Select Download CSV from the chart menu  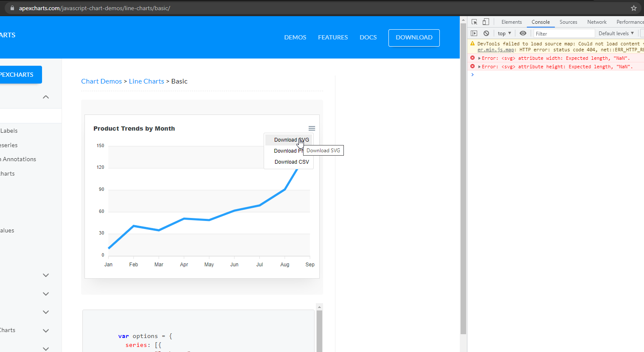coord(292,162)
